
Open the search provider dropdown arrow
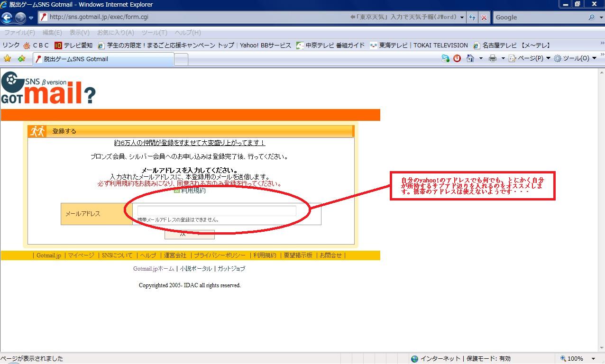(x=600, y=18)
